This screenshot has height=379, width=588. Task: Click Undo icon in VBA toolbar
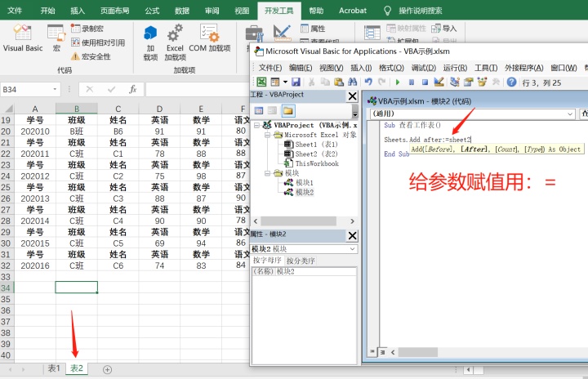368,82
